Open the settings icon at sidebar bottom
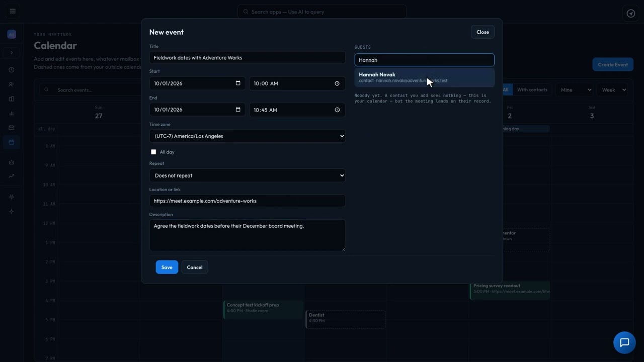 (12, 211)
